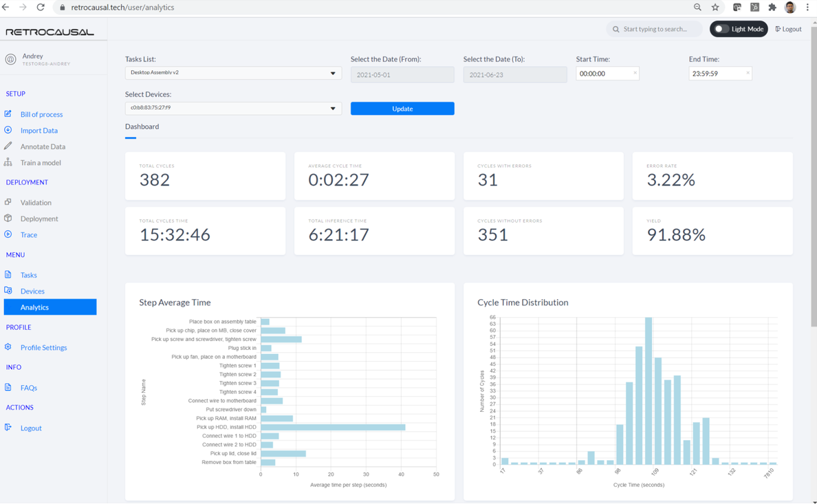Click the Import Data download icon
Viewport: 817px width, 504px height.
pos(8,130)
